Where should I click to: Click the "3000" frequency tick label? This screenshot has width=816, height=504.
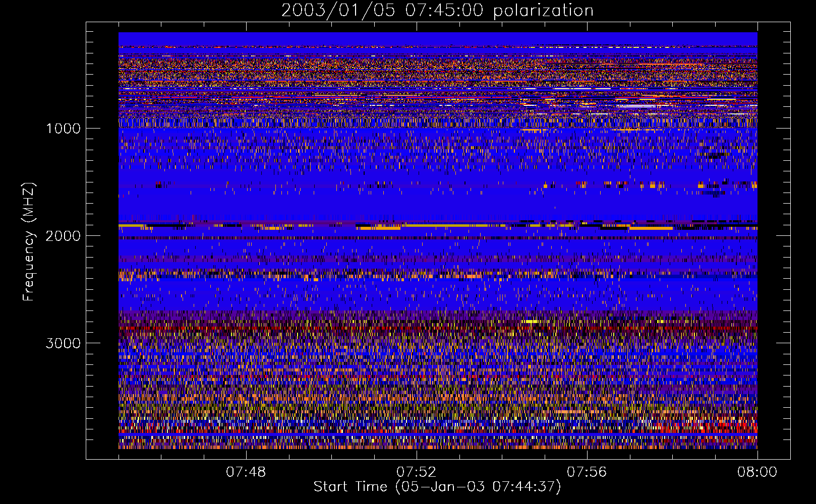pyautogui.click(x=64, y=343)
